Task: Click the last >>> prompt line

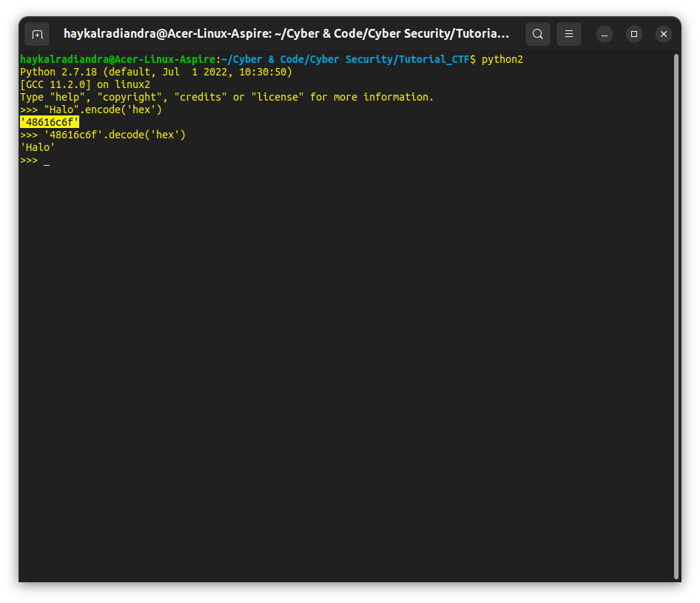Action: tap(30, 160)
